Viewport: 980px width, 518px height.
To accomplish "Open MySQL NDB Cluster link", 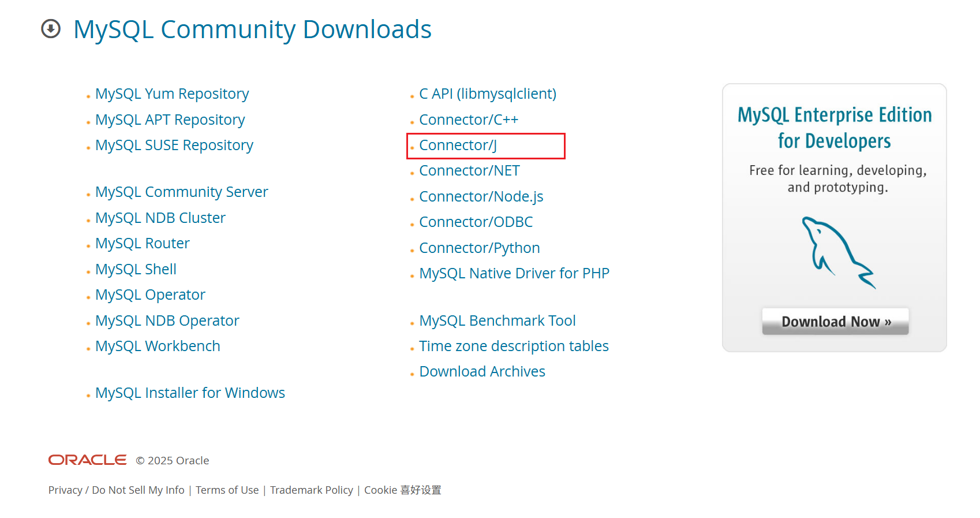I will click(160, 218).
